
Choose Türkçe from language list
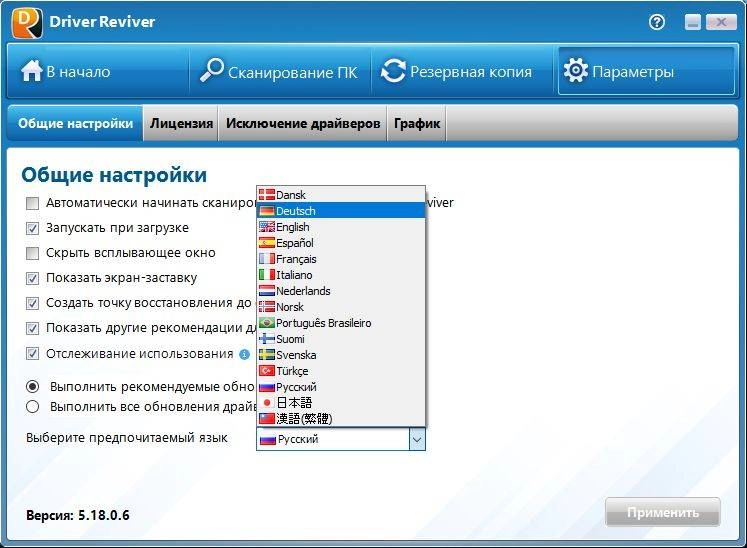(x=341, y=371)
